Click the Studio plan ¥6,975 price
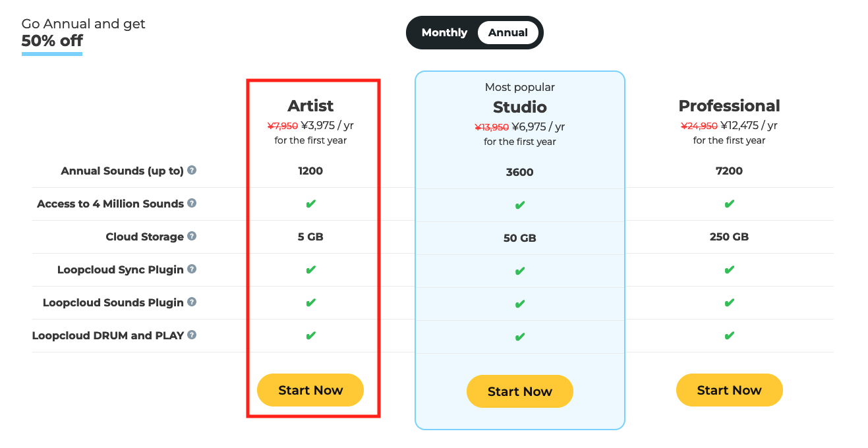 click(x=538, y=127)
